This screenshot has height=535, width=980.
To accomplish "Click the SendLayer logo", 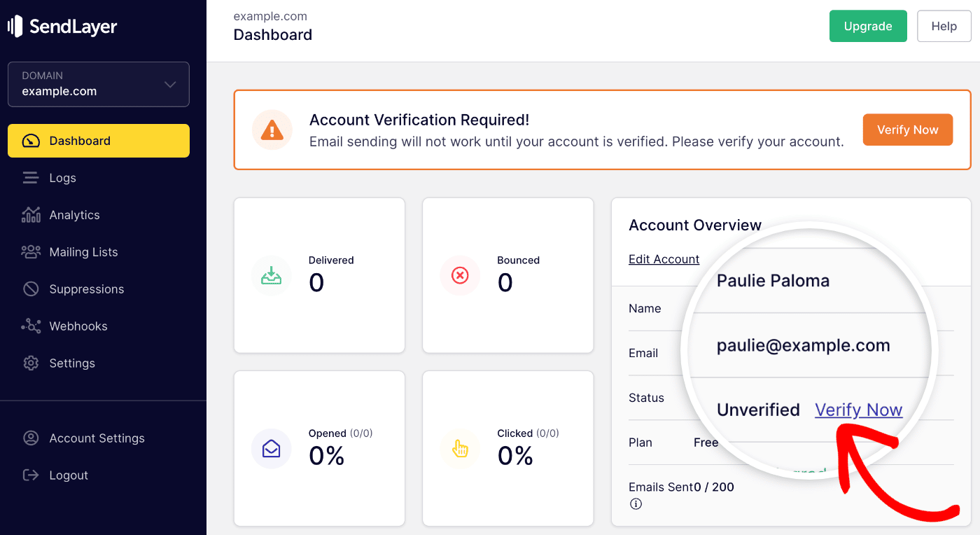I will [x=63, y=26].
